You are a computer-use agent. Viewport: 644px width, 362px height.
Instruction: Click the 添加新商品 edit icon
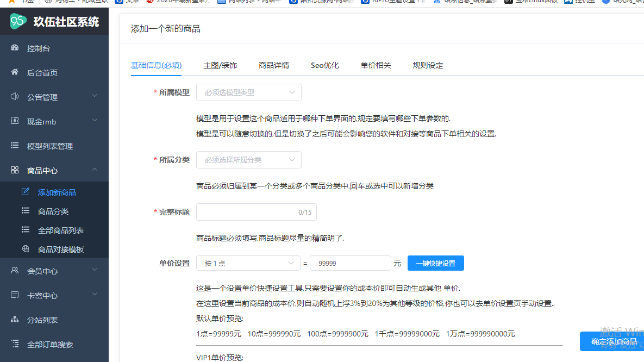[x=26, y=191]
